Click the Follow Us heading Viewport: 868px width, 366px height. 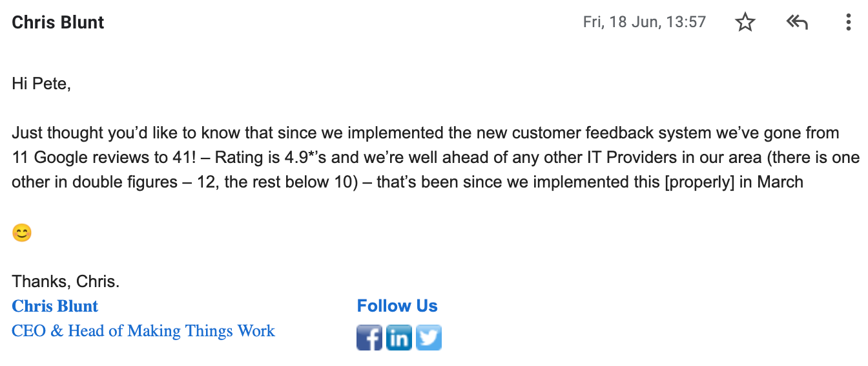(397, 306)
